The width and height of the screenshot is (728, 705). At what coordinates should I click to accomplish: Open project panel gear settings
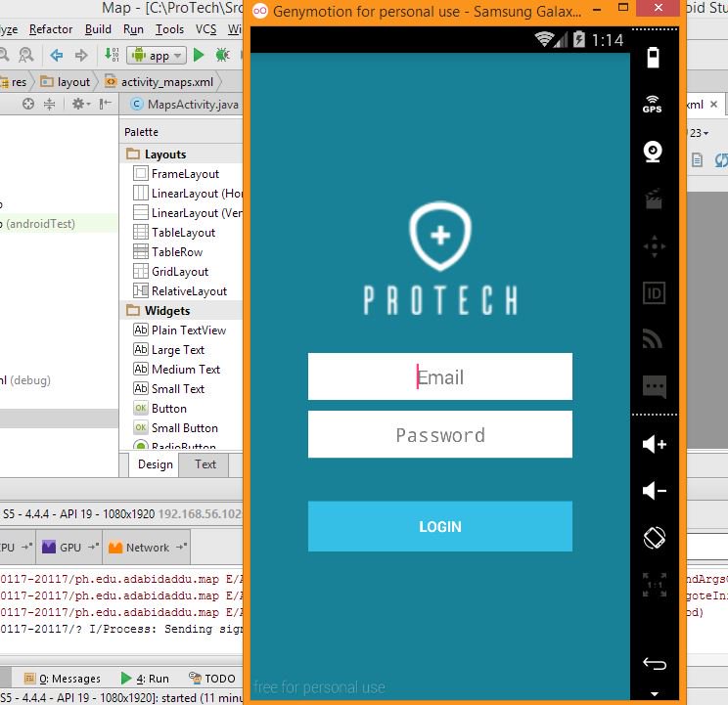[x=80, y=104]
